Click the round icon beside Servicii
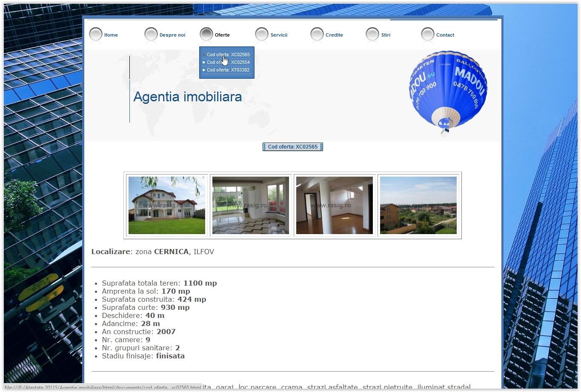 [x=262, y=34]
